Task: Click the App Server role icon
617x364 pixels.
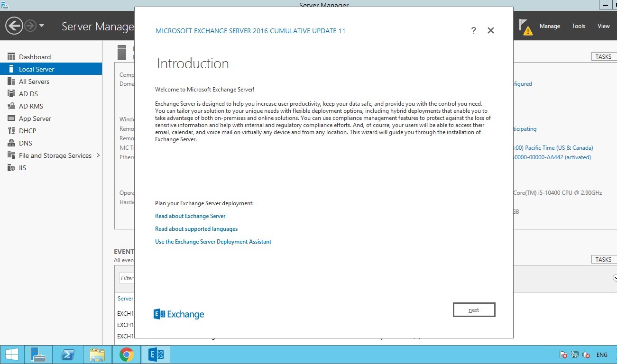Action: 11,118
